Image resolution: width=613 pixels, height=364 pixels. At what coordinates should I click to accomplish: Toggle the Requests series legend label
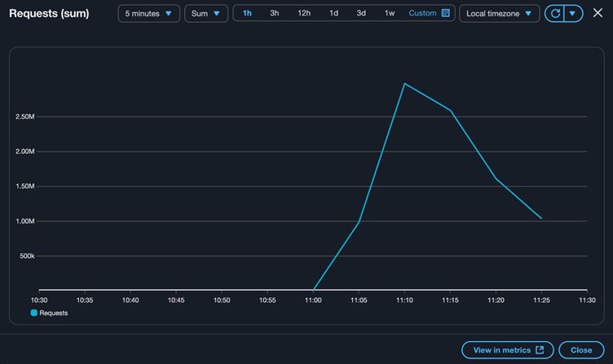click(54, 313)
